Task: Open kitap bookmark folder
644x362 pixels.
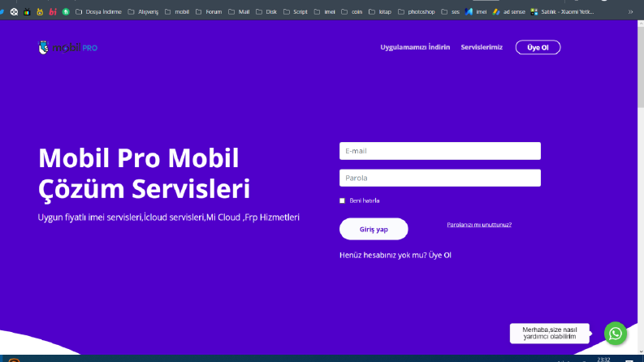Action: pyautogui.click(x=380, y=12)
